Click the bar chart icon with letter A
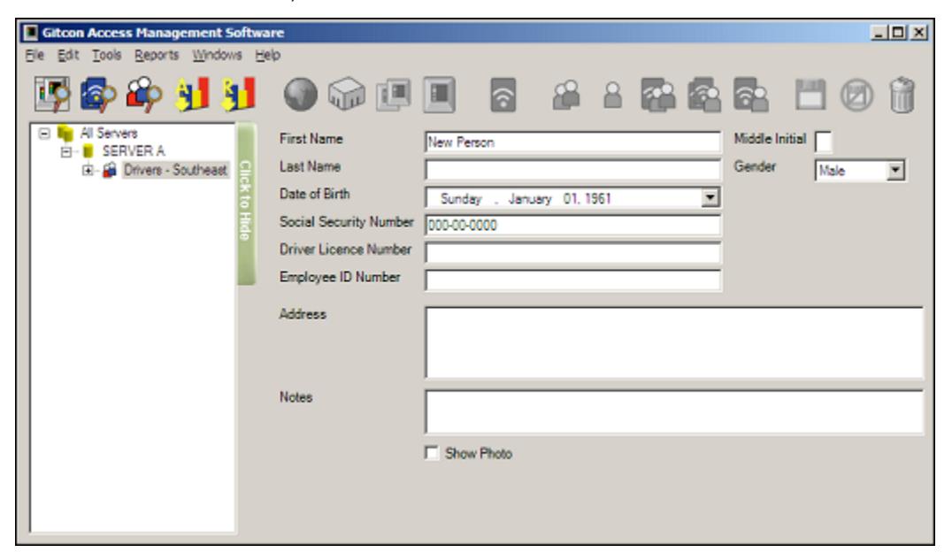The width and height of the screenshot is (952, 560). pyautogui.click(x=192, y=94)
